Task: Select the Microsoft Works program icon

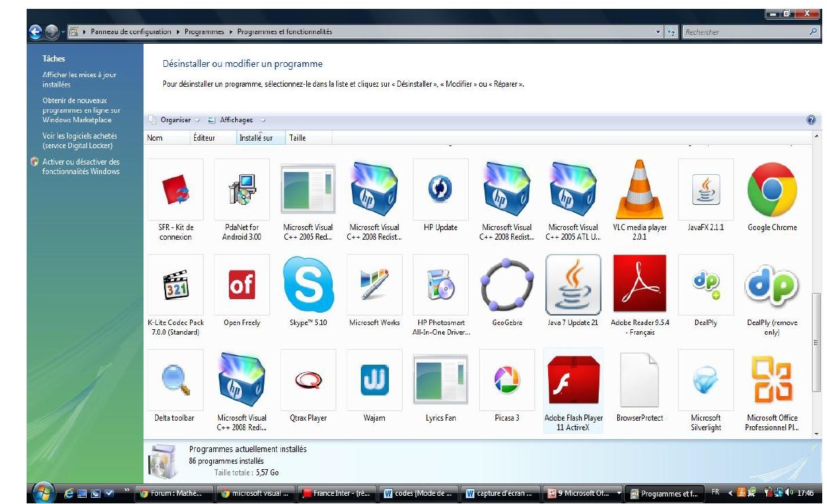Action: [375, 283]
